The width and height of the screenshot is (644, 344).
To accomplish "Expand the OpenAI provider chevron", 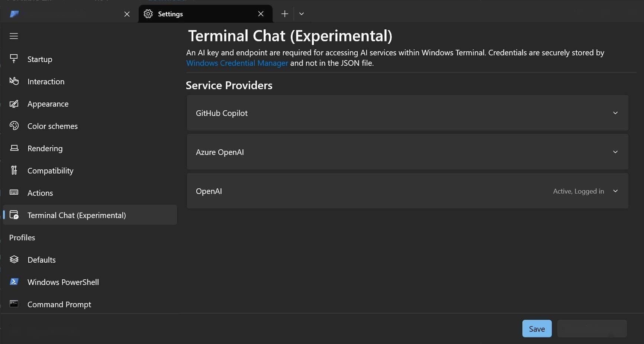I will (615, 191).
